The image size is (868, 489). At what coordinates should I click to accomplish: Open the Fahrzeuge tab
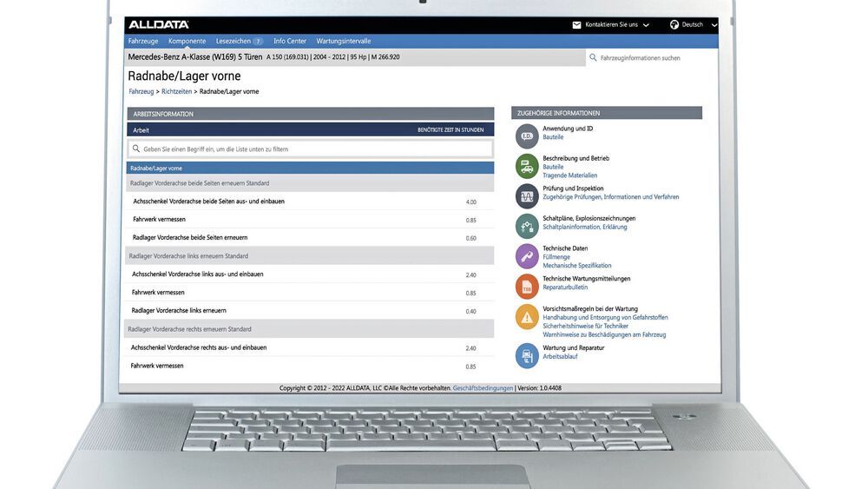(x=143, y=41)
